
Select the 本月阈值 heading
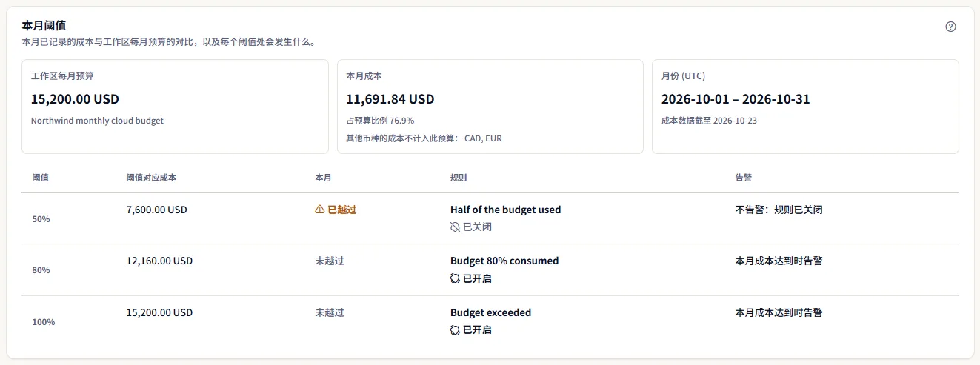pos(44,25)
